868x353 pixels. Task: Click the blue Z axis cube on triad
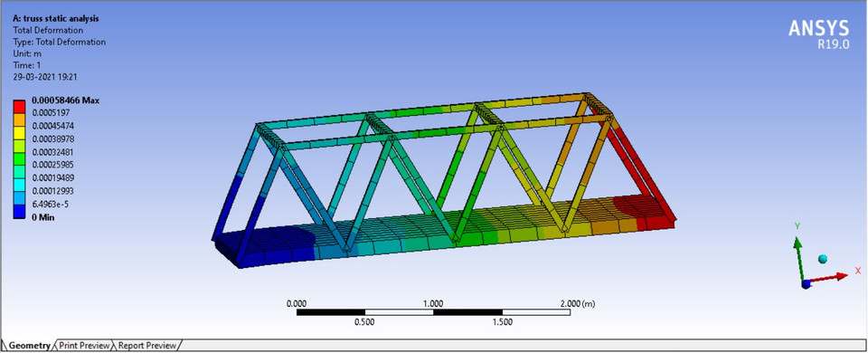806,283
